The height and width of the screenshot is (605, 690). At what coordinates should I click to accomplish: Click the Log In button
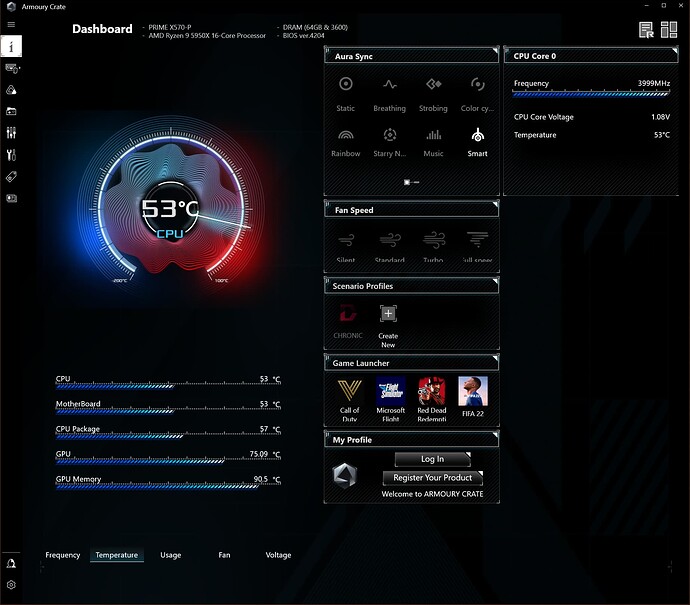click(x=433, y=459)
